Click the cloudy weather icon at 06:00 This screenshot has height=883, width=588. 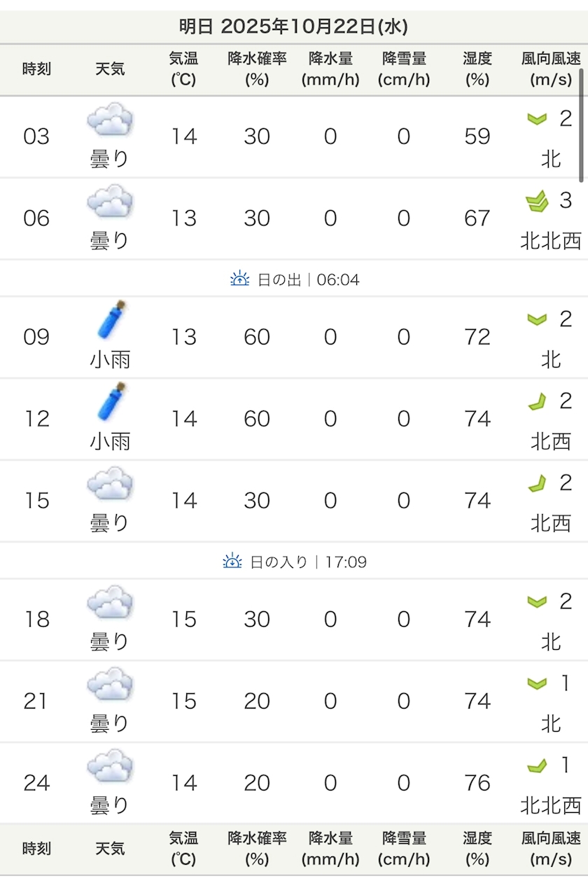pos(110,202)
